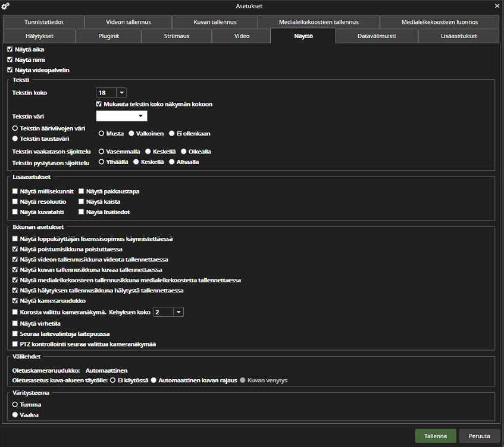Select Medialeikekoosteen tallennus tab
504x447 pixels.
click(318, 22)
